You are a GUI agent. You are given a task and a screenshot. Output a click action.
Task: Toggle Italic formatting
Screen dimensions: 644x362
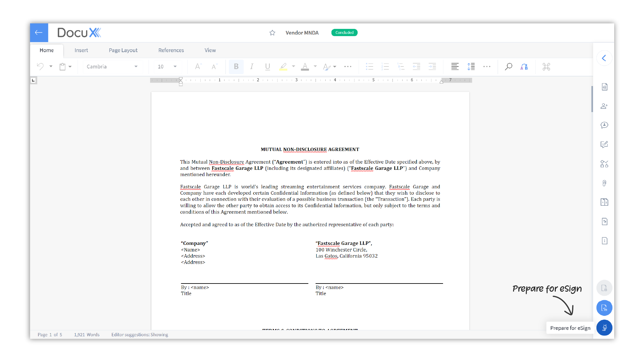click(x=252, y=67)
